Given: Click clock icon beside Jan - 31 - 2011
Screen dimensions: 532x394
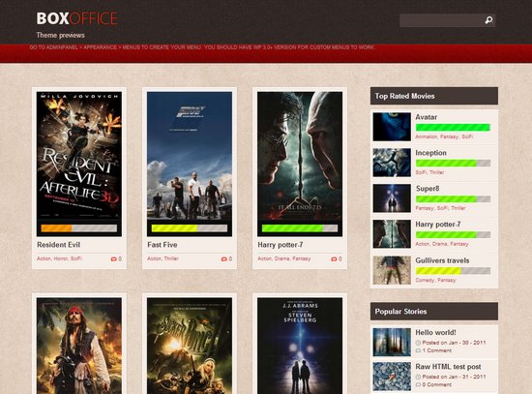Looking at the screenshot, I should 418,377.
